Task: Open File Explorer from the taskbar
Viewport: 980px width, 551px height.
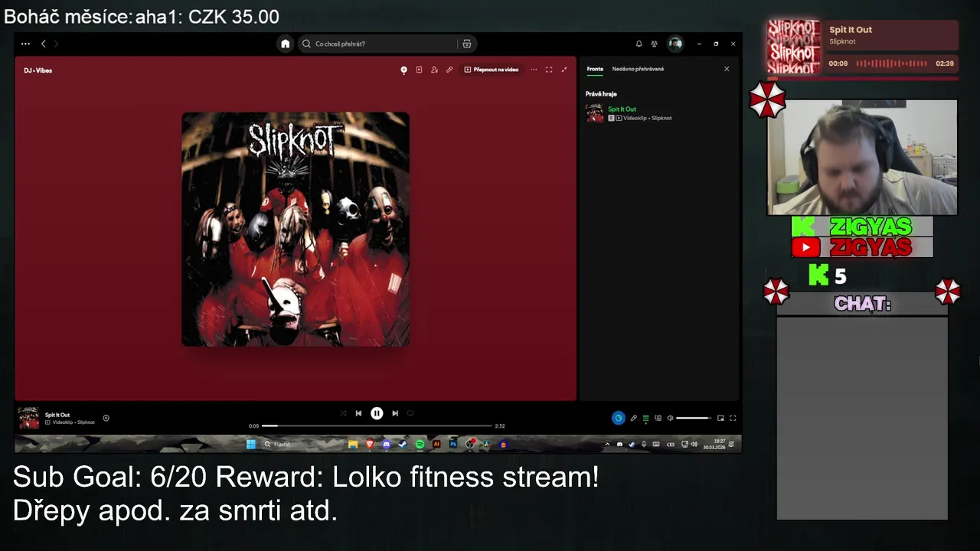Action: 353,444
